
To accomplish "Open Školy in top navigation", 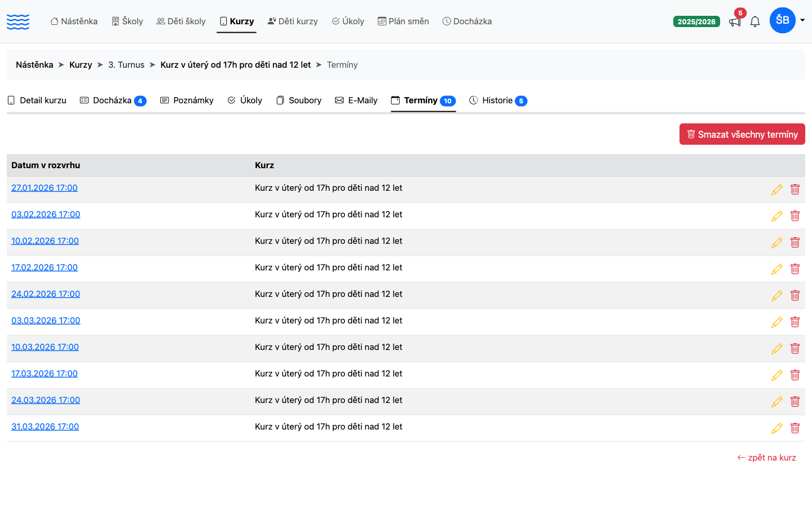I will click(127, 21).
